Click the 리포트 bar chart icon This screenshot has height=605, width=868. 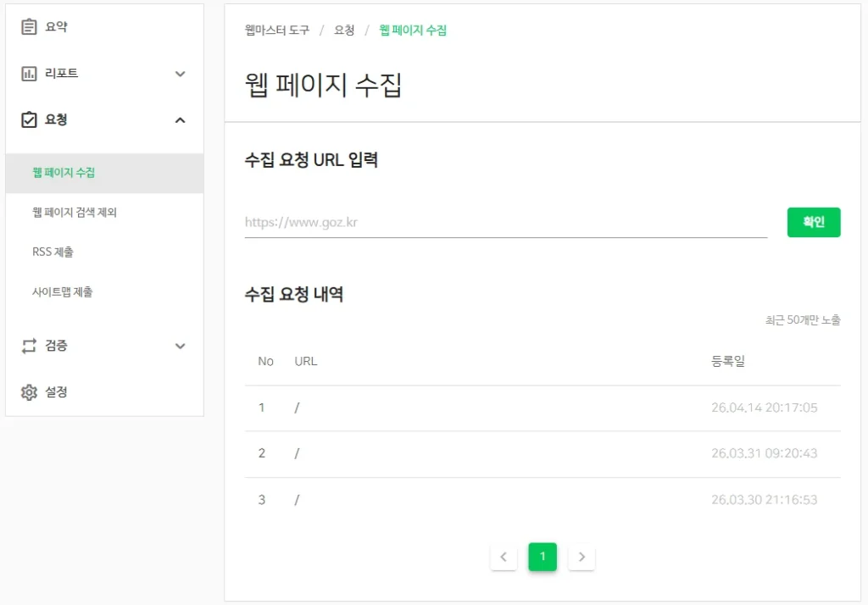click(x=30, y=74)
